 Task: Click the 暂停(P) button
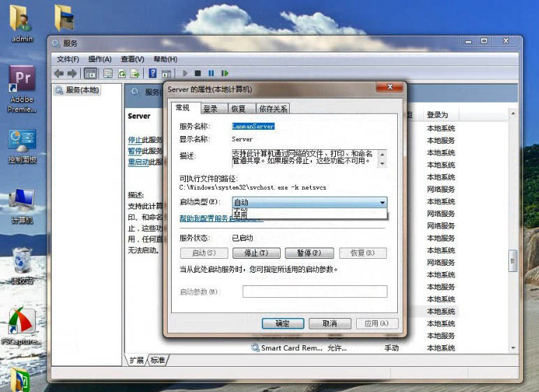(309, 253)
